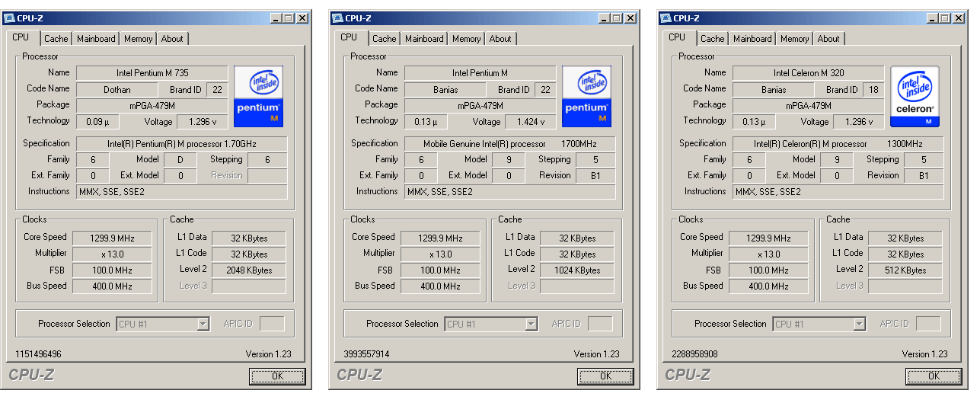Click the Pentium M logo in Banias 1700MHz window
Viewport: 980px width, 403px height.
coord(587,96)
